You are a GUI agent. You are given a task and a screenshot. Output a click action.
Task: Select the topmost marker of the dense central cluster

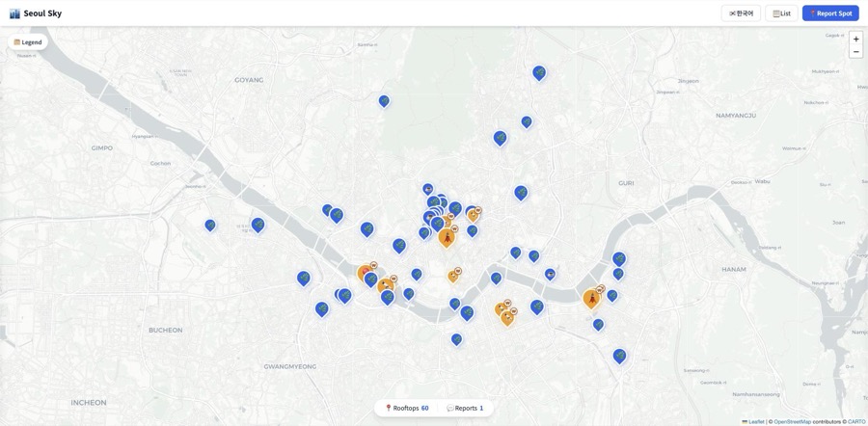tap(427, 189)
